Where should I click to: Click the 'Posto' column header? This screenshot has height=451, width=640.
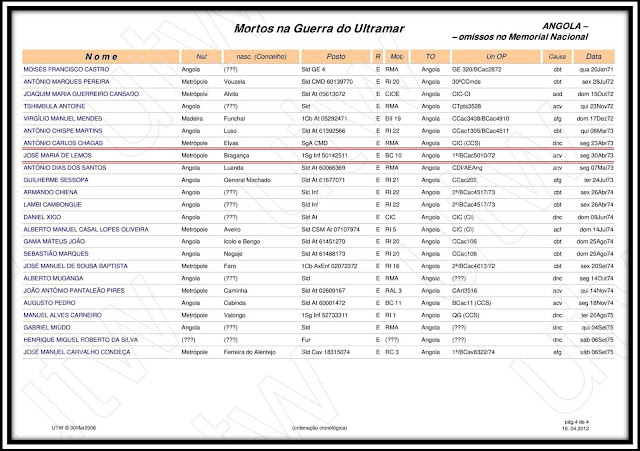336,56
